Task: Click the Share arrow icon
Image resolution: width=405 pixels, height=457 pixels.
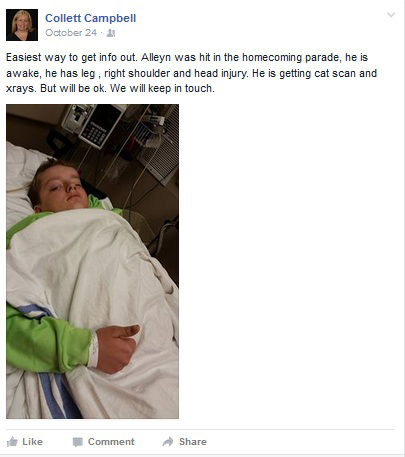Action: point(168,442)
